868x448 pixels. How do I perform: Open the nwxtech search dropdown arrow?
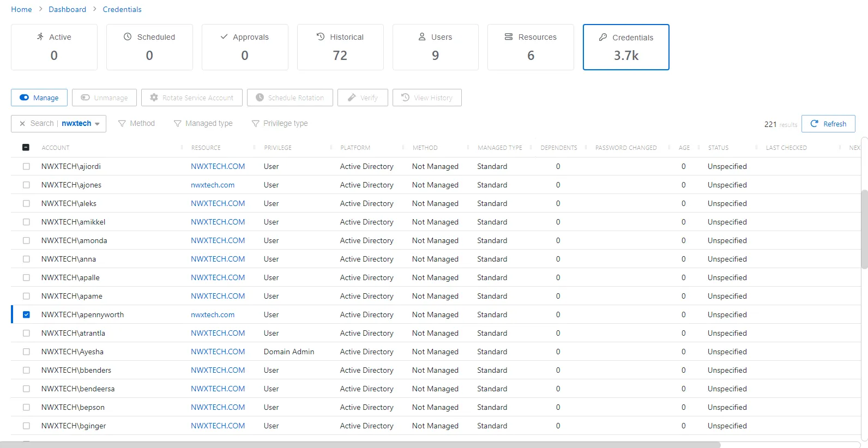click(x=97, y=124)
